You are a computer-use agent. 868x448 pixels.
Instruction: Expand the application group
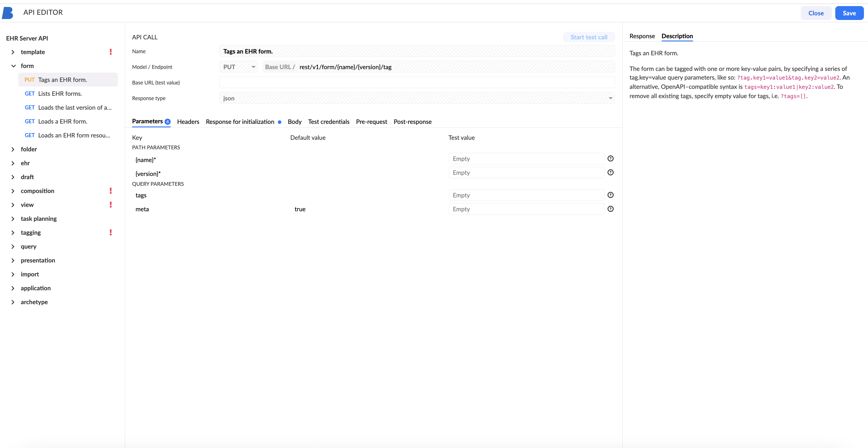click(x=13, y=288)
